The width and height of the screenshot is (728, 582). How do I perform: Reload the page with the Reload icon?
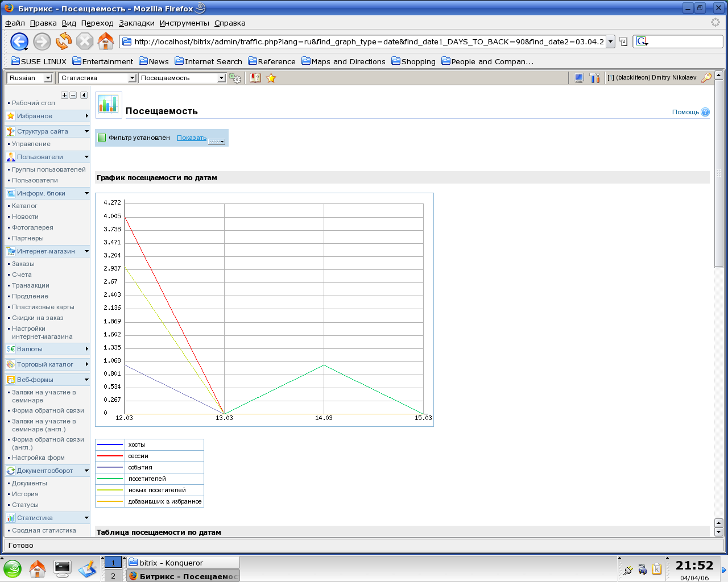pyautogui.click(x=64, y=41)
